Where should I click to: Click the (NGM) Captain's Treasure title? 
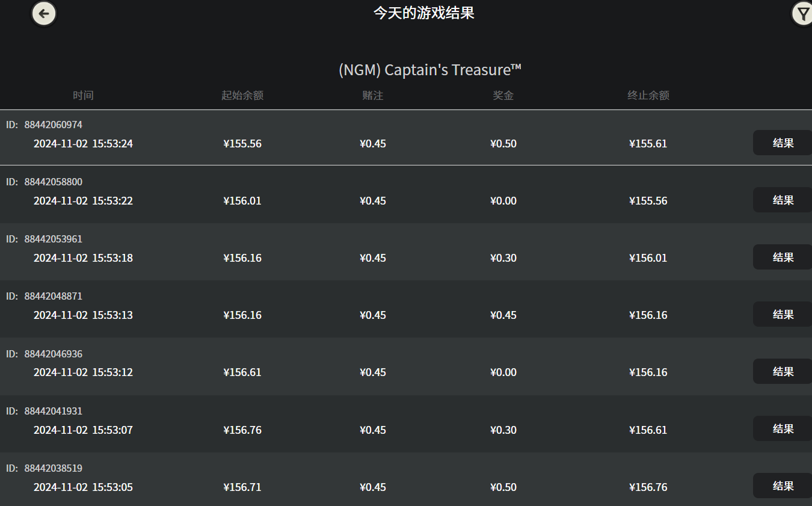429,70
